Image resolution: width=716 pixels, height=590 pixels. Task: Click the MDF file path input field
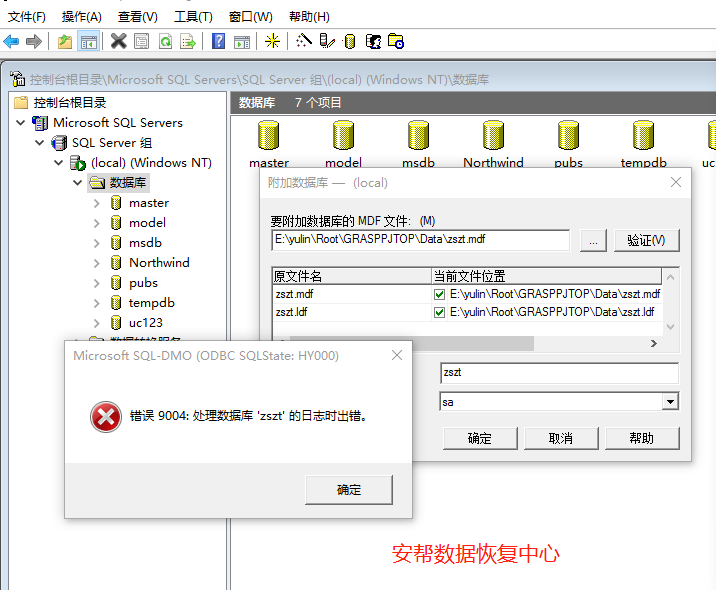click(x=421, y=240)
